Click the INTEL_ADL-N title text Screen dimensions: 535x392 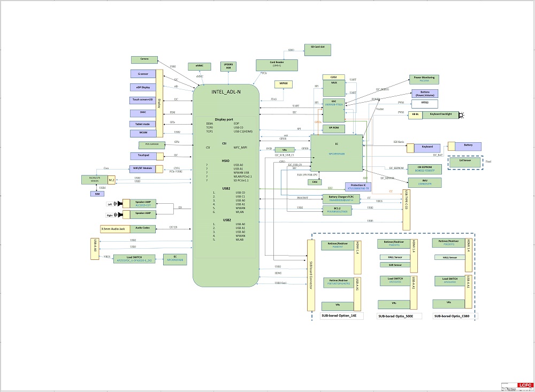click(x=226, y=92)
